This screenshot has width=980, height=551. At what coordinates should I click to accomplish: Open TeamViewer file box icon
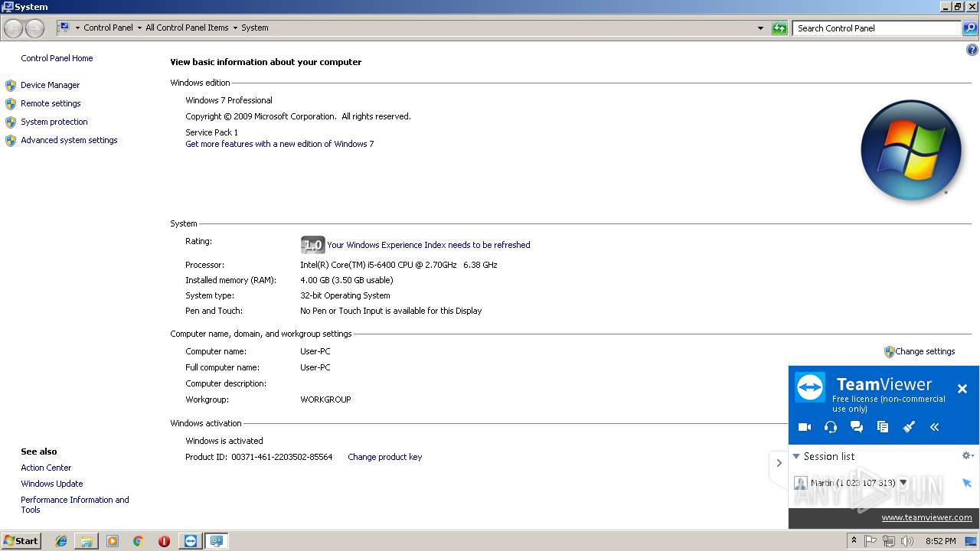click(x=883, y=427)
